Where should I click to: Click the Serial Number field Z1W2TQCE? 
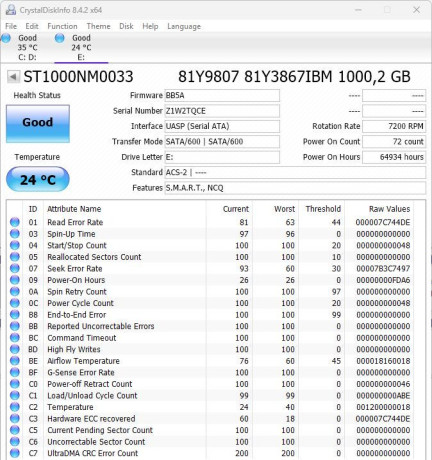click(x=222, y=111)
